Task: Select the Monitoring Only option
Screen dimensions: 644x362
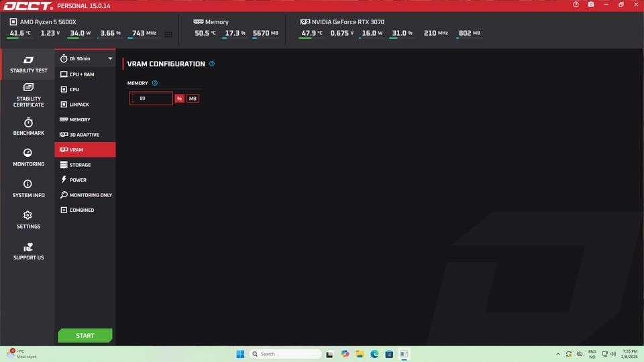Action: pos(85,195)
